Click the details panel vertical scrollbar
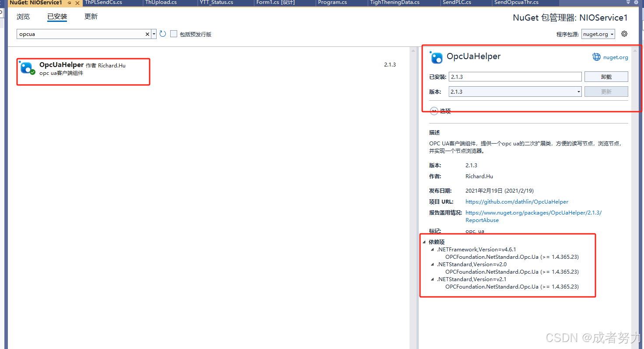 pyautogui.click(x=635, y=197)
